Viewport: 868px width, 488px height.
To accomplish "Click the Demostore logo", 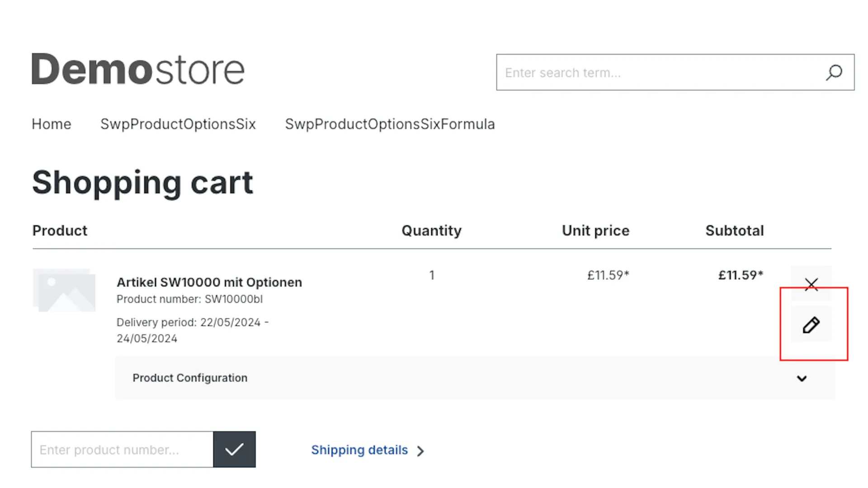I will (x=138, y=69).
